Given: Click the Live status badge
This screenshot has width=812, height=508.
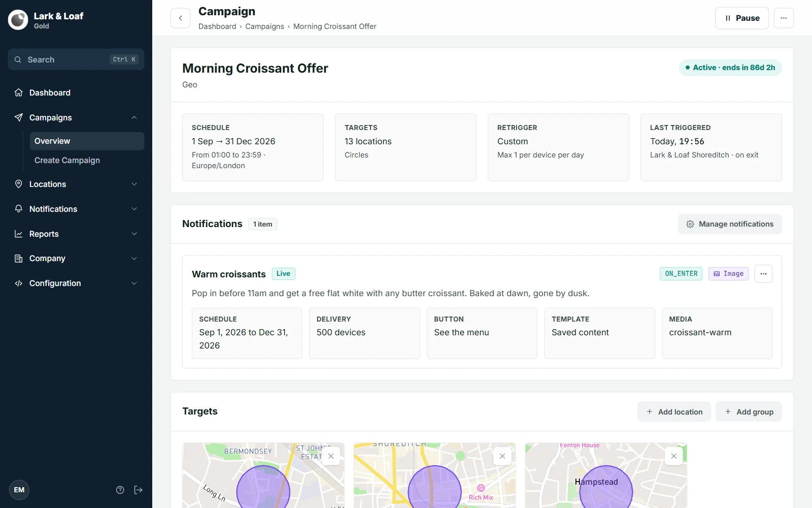Looking at the screenshot, I should [283, 274].
